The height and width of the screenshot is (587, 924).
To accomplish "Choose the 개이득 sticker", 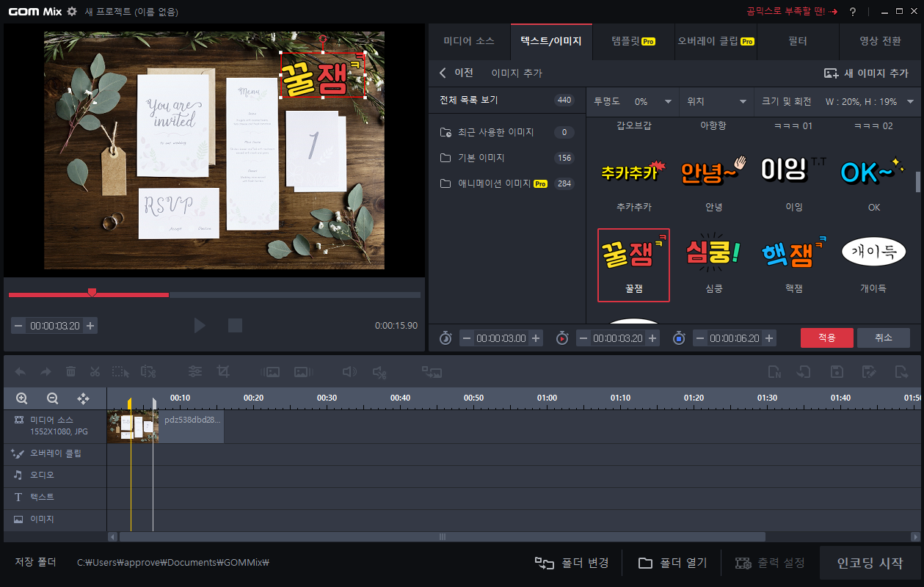I will [874, 262].
